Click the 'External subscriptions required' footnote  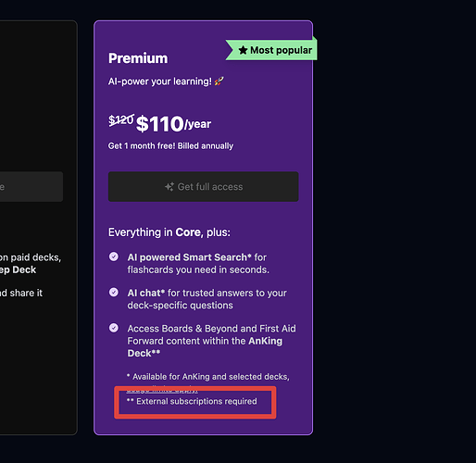point(192,401)
